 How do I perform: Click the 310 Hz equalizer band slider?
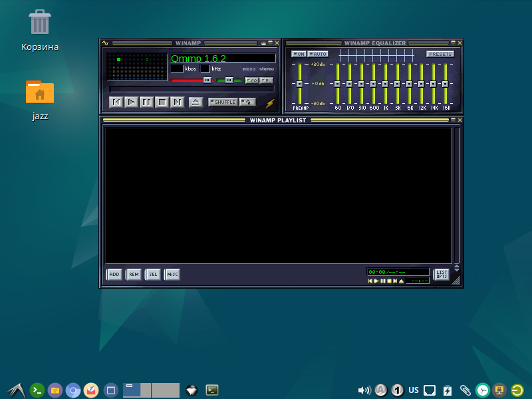click(361, 84)
